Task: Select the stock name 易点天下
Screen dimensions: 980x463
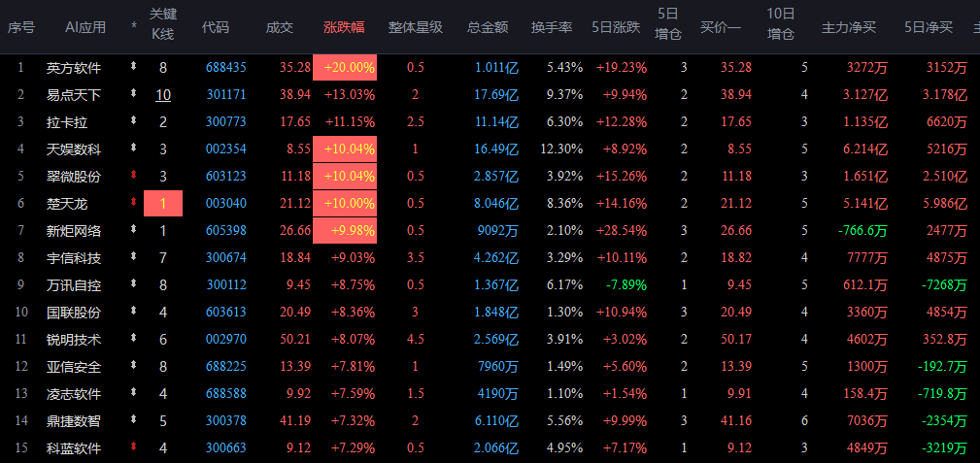Action: [74, 95]
